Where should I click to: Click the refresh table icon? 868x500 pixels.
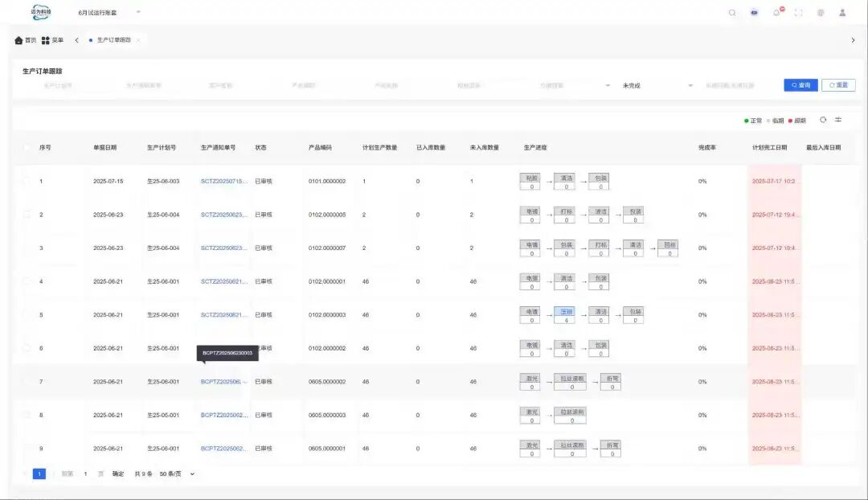point(823,120)
